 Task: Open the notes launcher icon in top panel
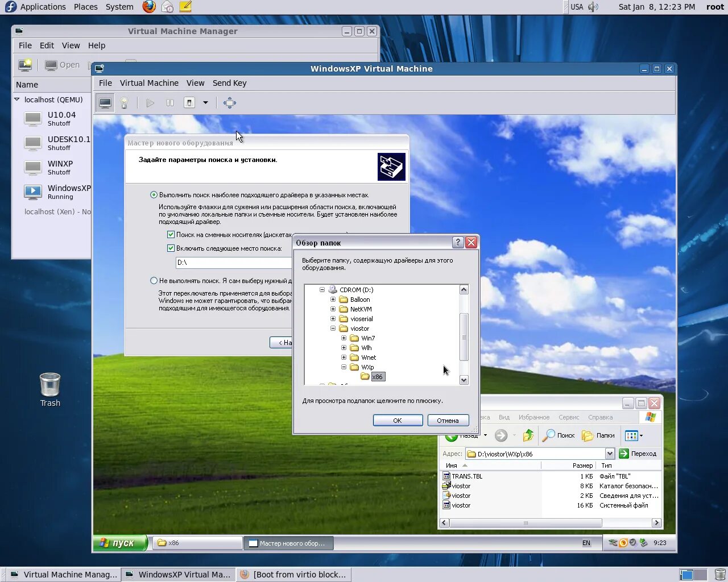click(x=185, y=7)
